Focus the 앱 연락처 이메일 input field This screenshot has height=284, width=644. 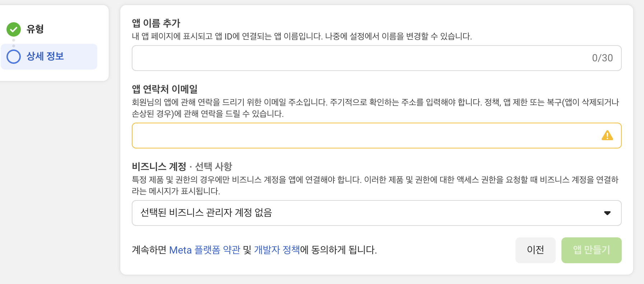click(x=377, y=136)
